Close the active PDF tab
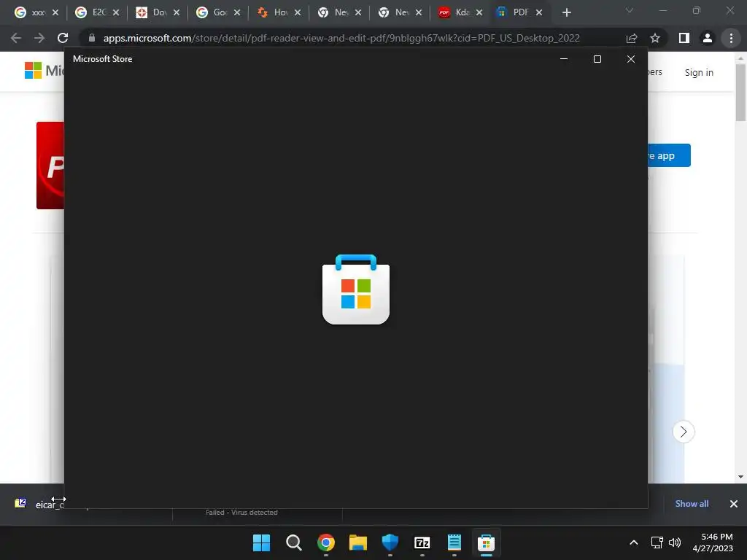The height and width of the screenshot is (560, 747). click(x=539, y=13)
